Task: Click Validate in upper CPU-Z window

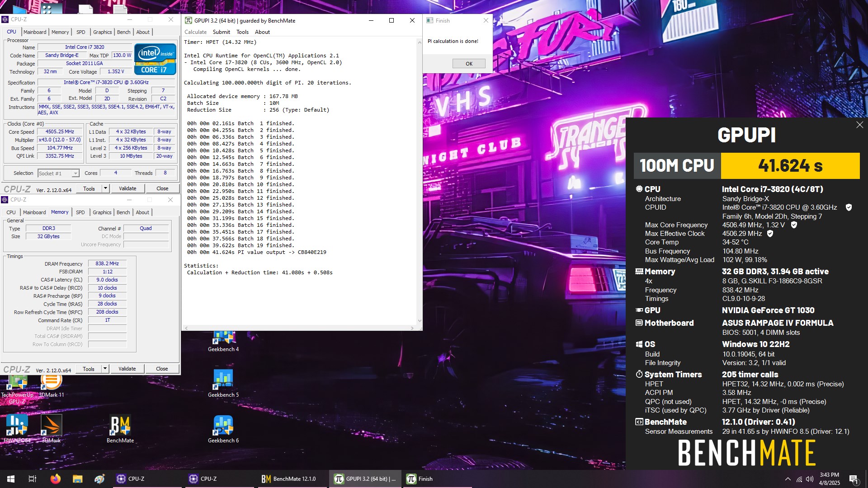Action: coord(127,188)
